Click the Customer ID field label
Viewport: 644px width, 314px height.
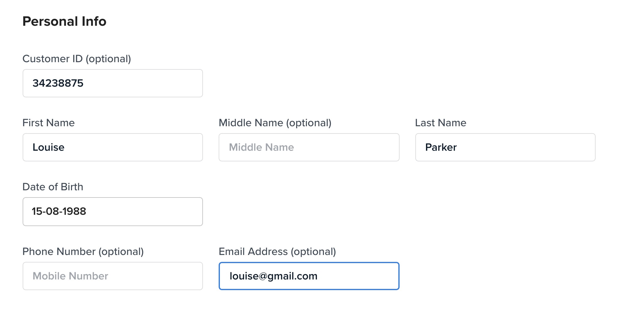click(52, 59)
